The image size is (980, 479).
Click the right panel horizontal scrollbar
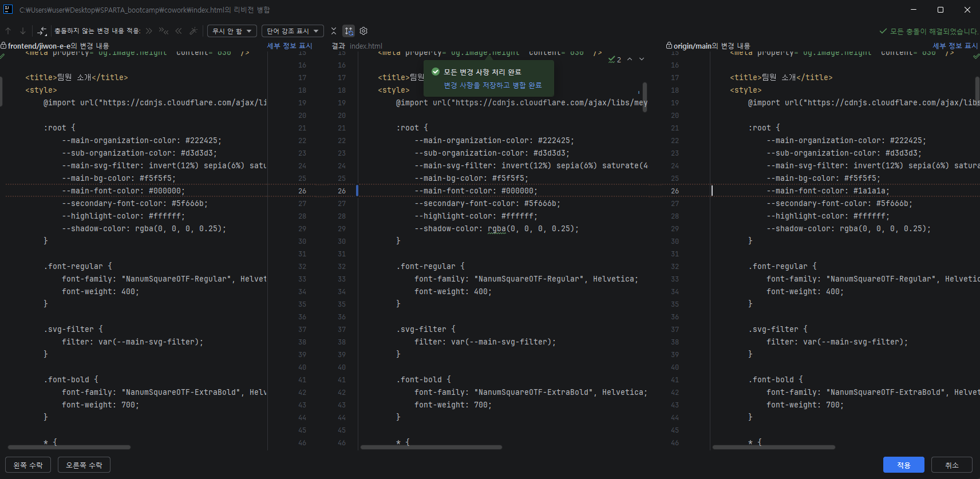(x=774, y=447)
